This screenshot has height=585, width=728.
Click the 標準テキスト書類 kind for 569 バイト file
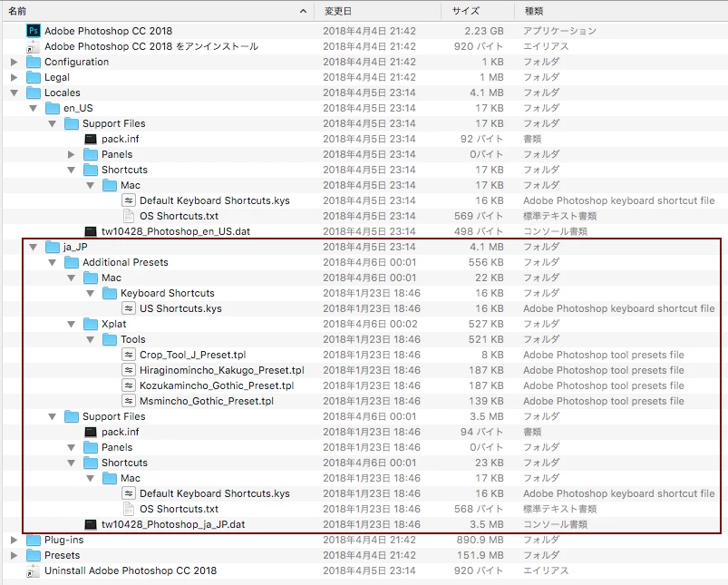(559, 216)
